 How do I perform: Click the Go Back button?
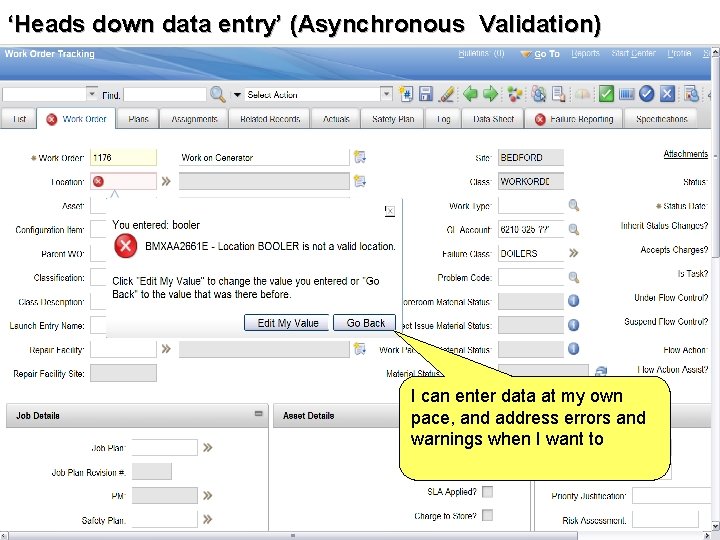pos(365,323)
